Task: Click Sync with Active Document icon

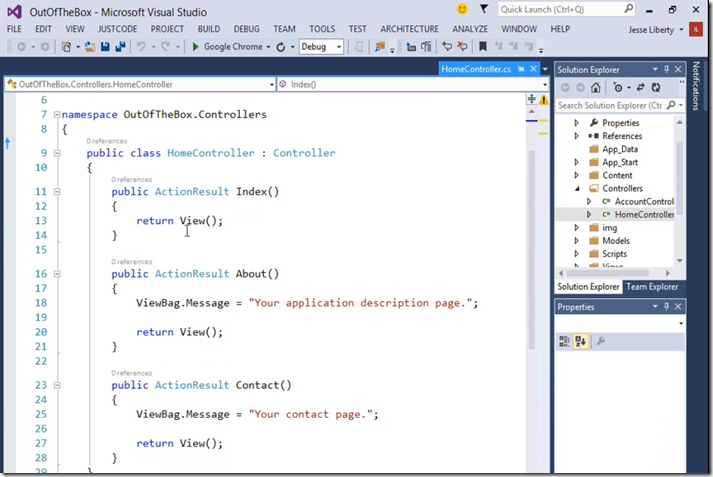Action: click(x=641, y=87)
